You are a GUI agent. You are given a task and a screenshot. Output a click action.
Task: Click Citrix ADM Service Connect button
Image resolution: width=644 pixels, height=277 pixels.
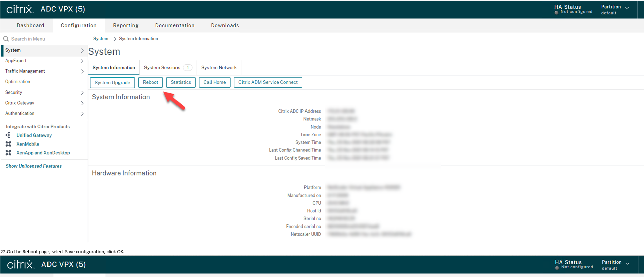tap(268, 82)
